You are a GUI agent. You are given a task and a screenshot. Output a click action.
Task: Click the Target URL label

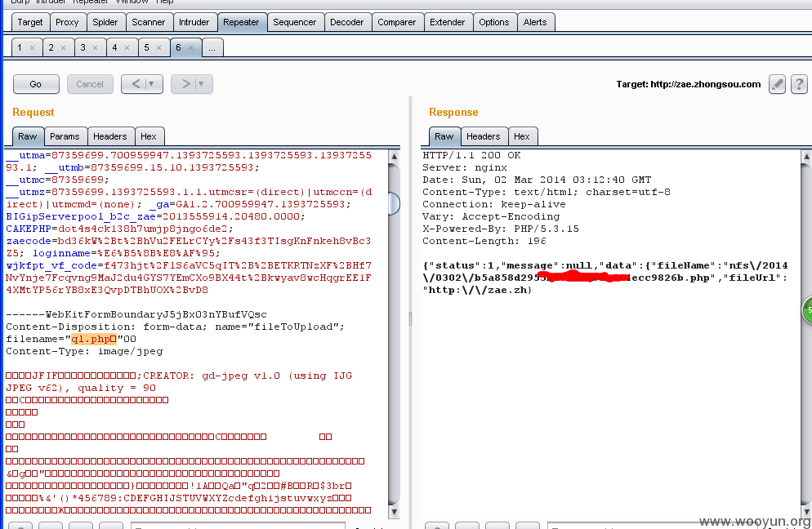tap(688, 84)
